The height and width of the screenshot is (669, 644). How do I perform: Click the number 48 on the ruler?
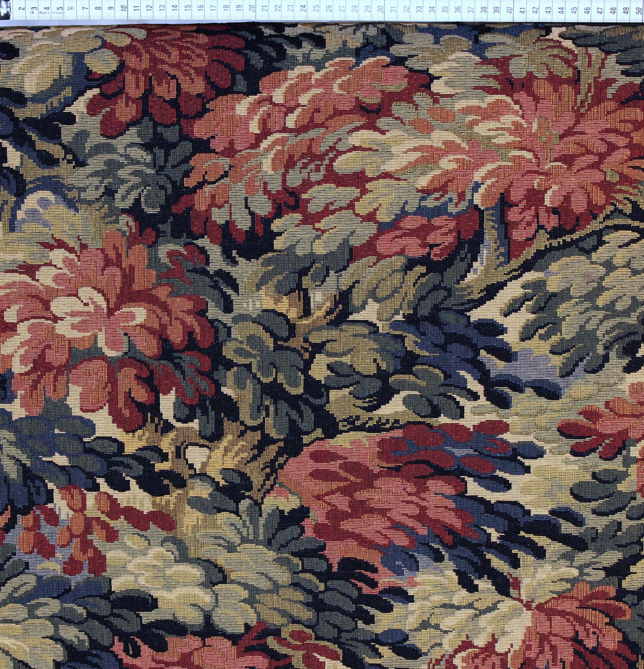click(613, 11)
